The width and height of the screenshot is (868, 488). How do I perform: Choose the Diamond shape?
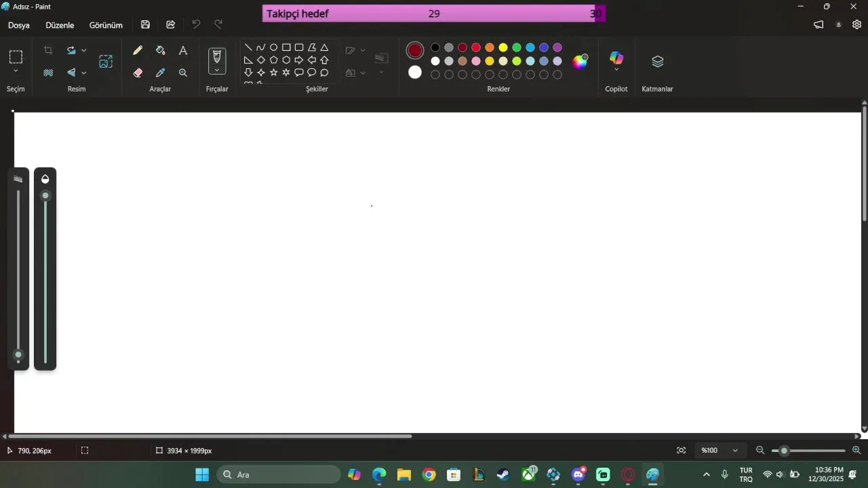[x=261, y=60]
